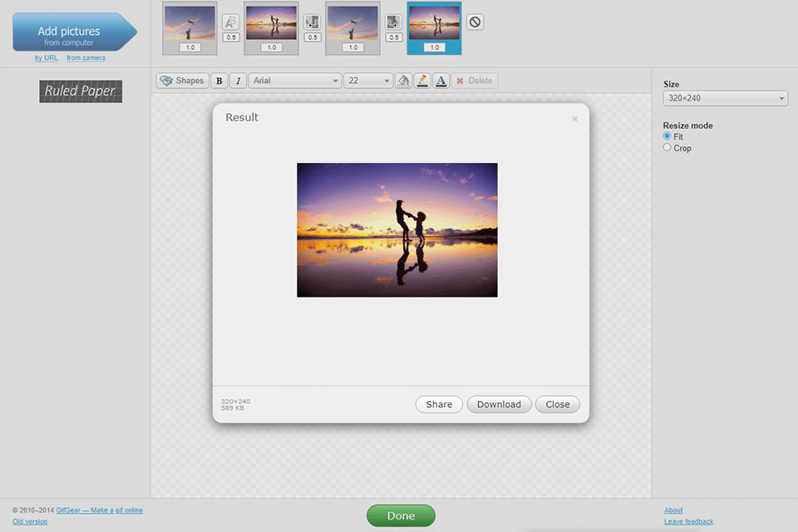Open the text color picker
The width and height of the screenshot is (798, 532).
(441, 80)
